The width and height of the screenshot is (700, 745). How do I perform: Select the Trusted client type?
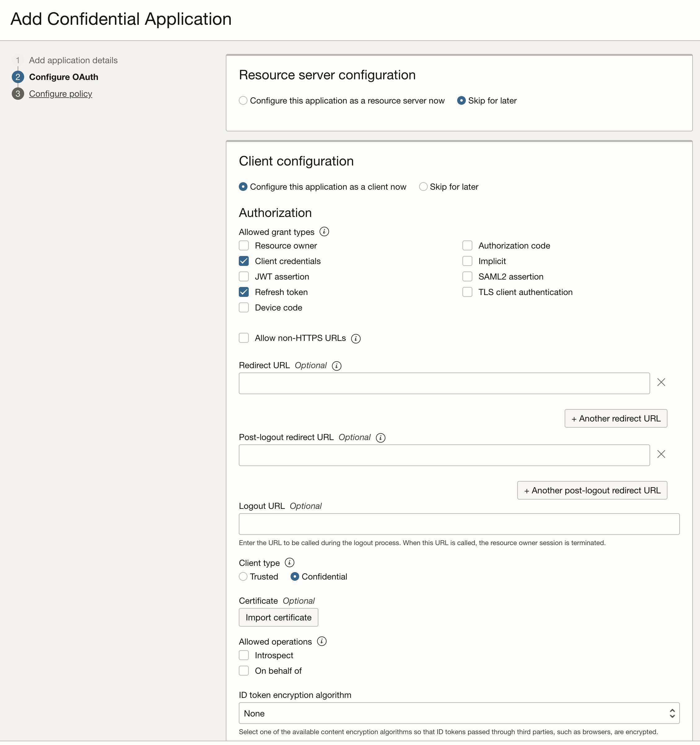click(x=243, y=576)
